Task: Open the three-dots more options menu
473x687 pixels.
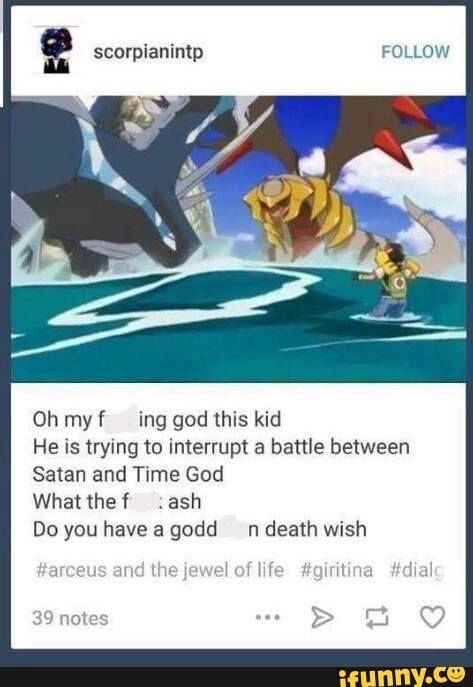Action: click(x=268, y=618)
